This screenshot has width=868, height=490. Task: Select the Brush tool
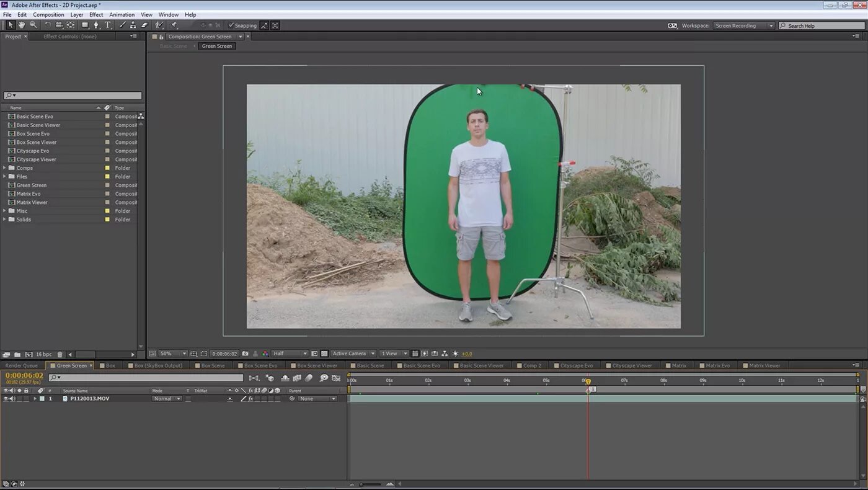tap(122, 25)
